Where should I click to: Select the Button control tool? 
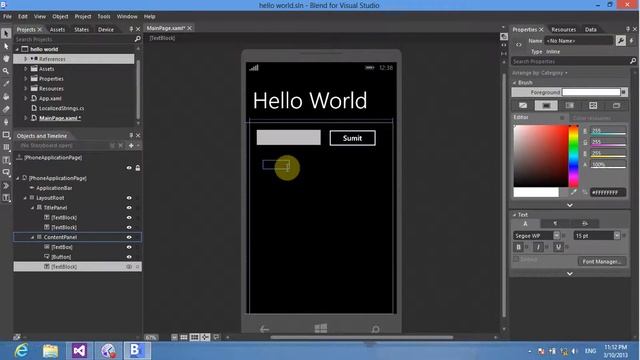pos(6,173)
